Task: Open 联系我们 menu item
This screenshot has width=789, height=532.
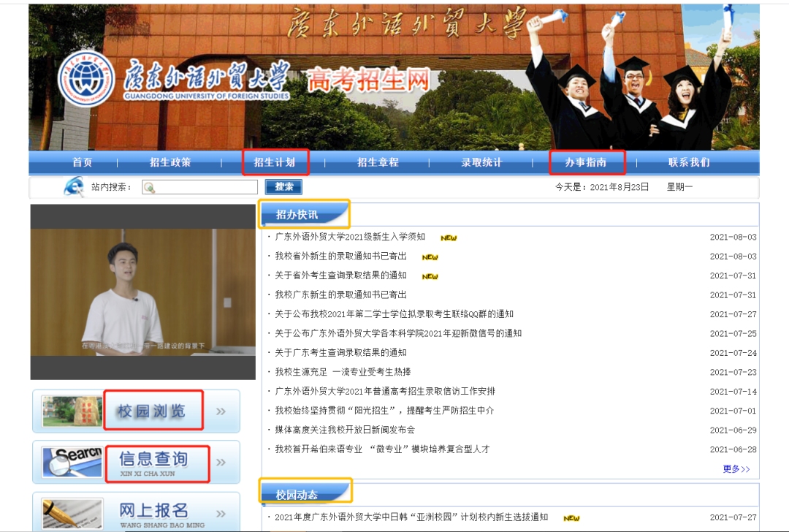Action: tap(689, 162)
